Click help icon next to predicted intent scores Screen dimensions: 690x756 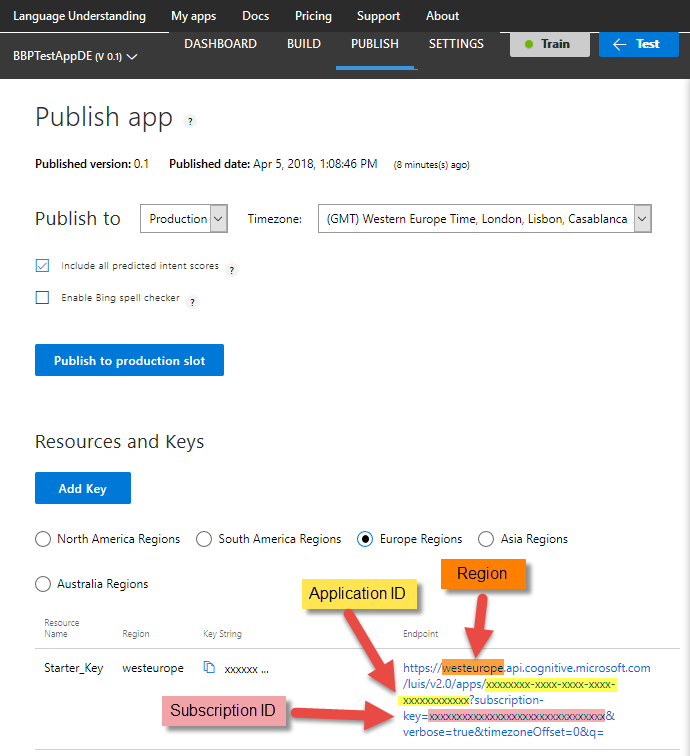[x=231, y=269]
